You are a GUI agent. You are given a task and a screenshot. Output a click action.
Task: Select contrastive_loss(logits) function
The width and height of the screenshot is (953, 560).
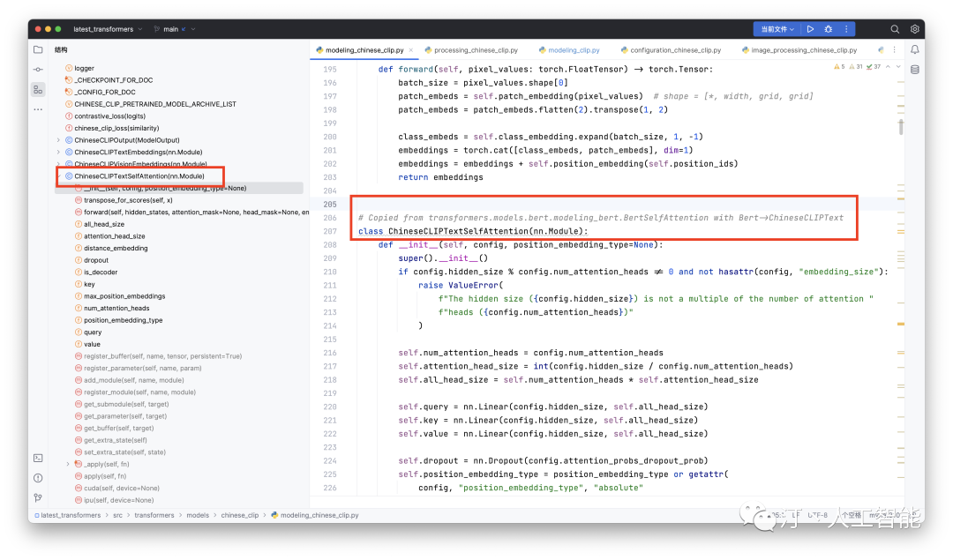coord(109,116)
